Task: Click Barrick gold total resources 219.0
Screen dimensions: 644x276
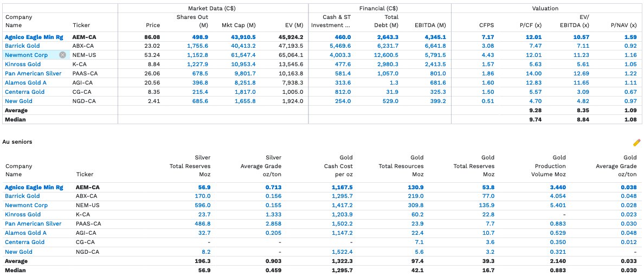Action: tap(416, 196)
